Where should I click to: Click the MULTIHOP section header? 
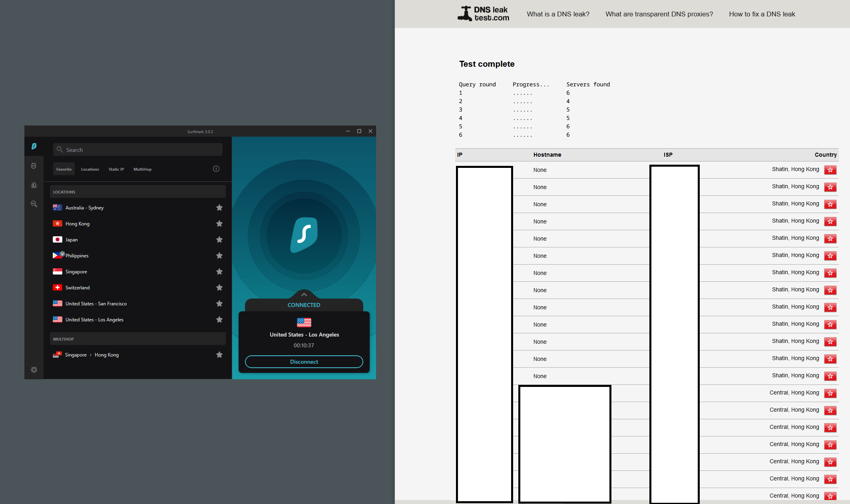point(138,339)
